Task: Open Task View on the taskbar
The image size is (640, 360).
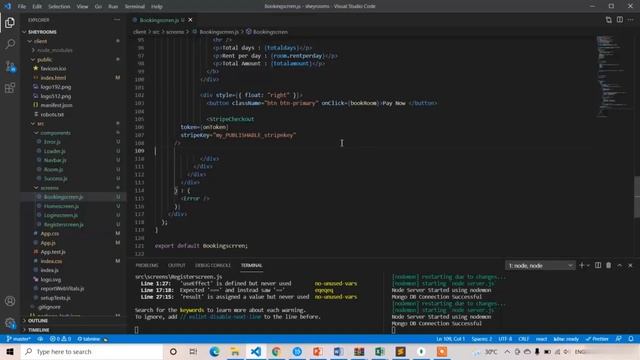Action: coord(193,351)
